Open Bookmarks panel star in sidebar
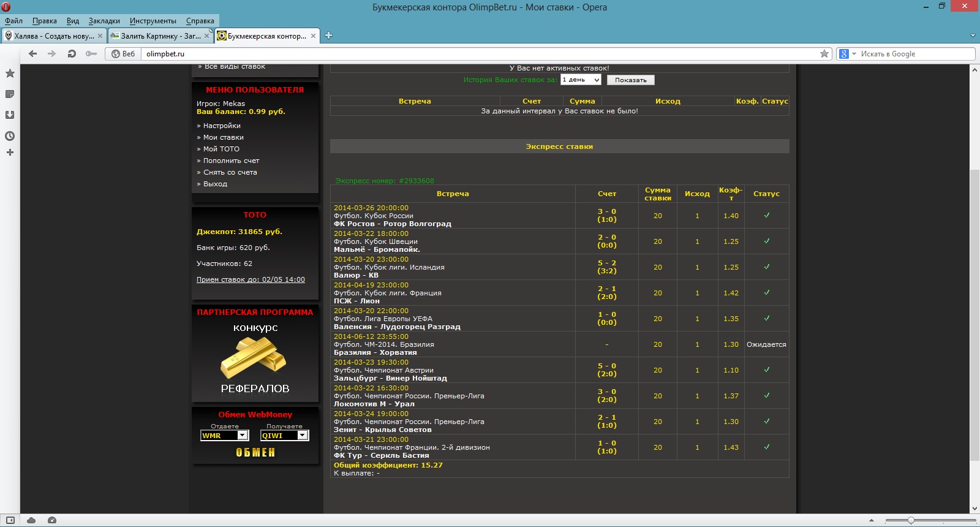Image resolution: width=980 pixels, height=527 pixels. pyautogui.click(x=10, y=74)
